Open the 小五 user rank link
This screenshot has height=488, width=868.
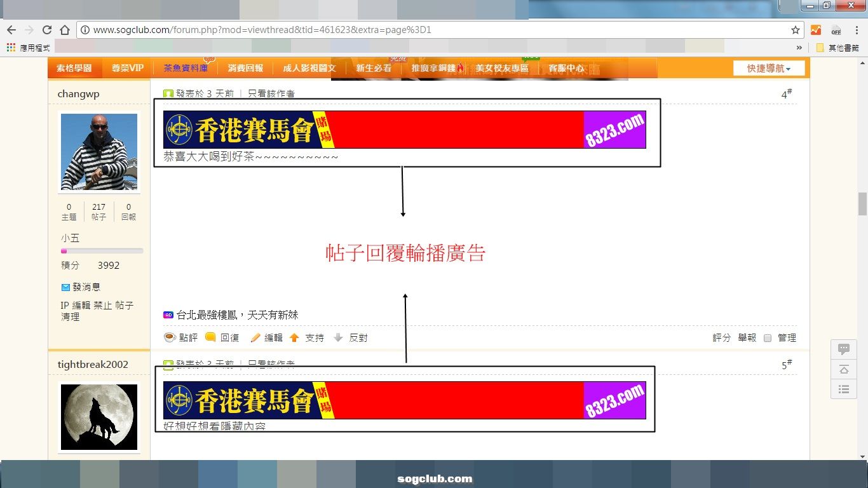coord(71,238)
